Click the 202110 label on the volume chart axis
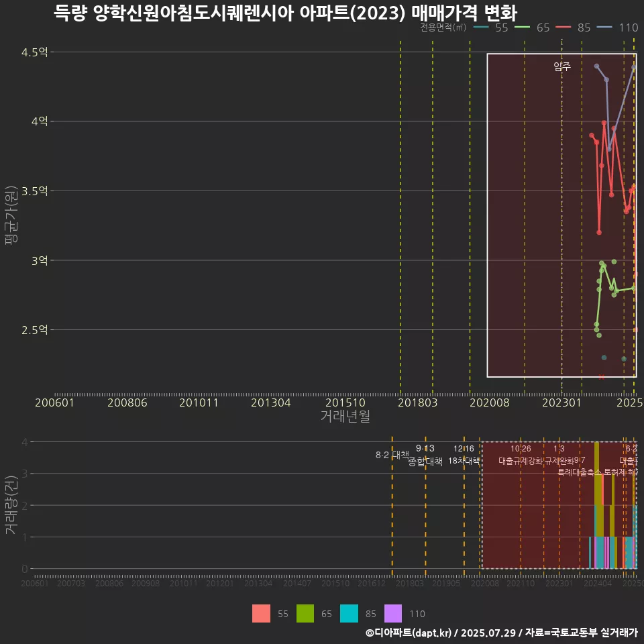This screenshot has height=644, width=644. tap(521, 583)
